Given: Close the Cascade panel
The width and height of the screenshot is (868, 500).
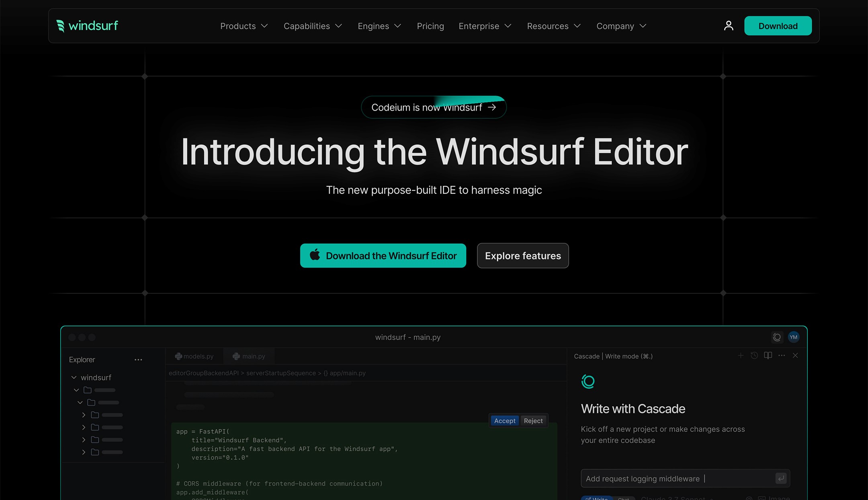Looking at the screenshot, I should [795, 356].
